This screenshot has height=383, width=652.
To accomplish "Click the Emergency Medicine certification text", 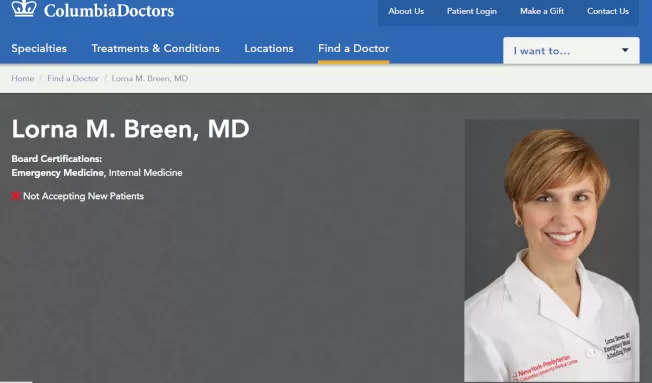I will [x=58, y=173].
